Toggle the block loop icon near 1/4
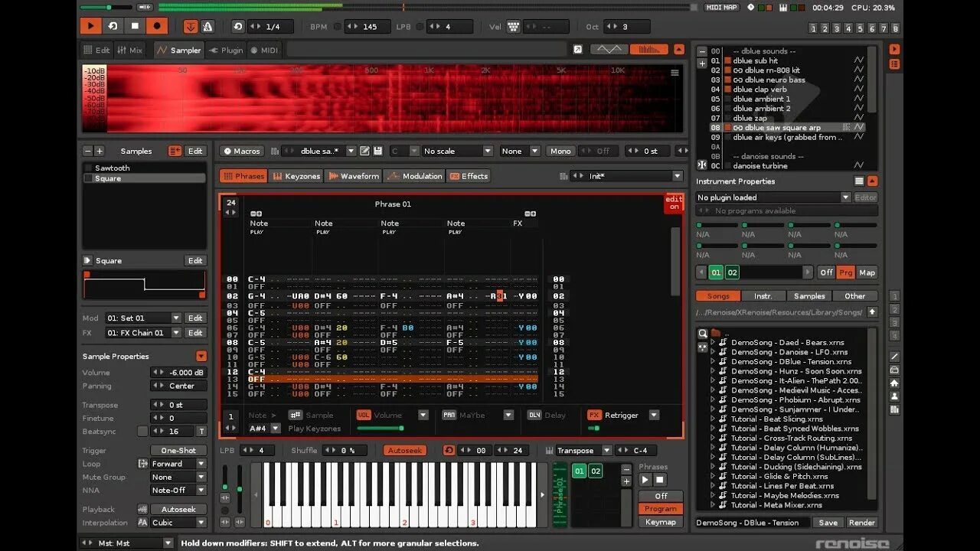The image size is (980, 551). click(238, 26)
